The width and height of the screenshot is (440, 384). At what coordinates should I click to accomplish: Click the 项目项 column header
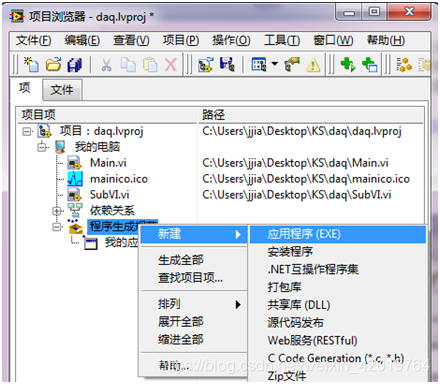pos(108,115)
